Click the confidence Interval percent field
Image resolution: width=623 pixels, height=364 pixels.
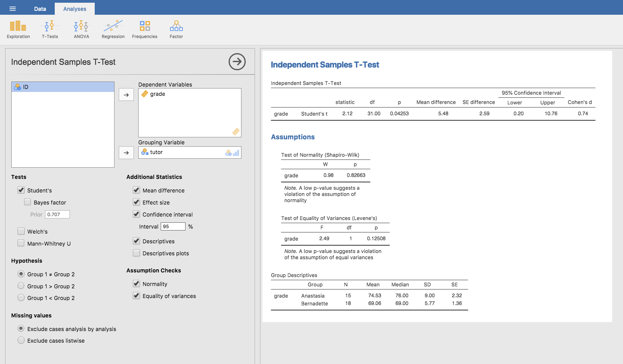click(x=173, y=227)
